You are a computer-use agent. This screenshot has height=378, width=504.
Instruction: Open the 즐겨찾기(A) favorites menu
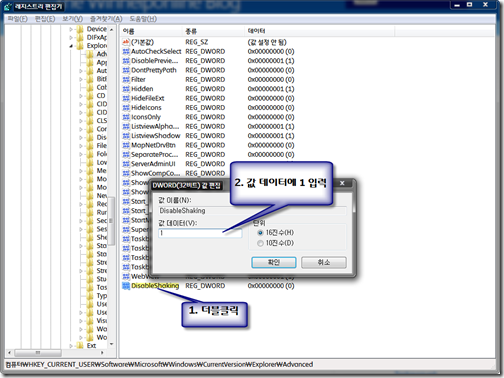click(106, 19)
